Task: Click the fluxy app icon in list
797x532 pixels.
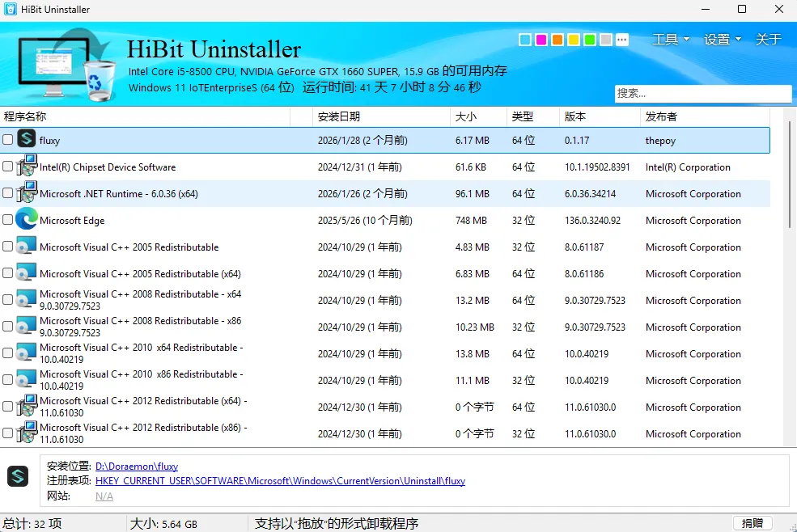Action: click(27, 138)
